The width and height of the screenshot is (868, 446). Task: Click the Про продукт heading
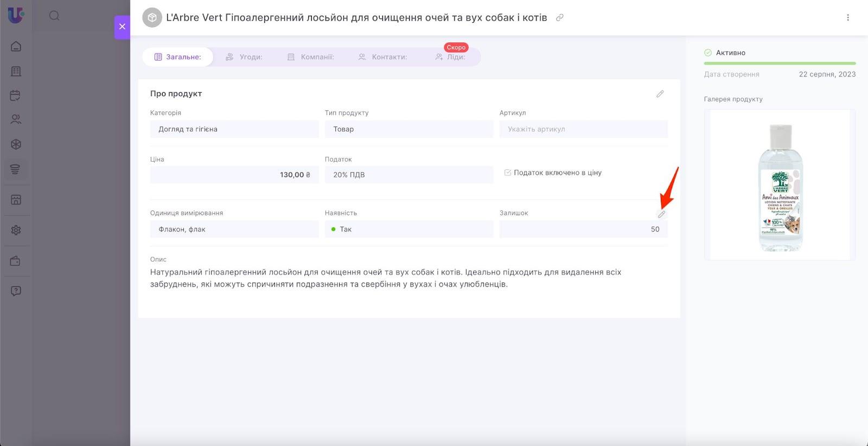click(176, 93)
